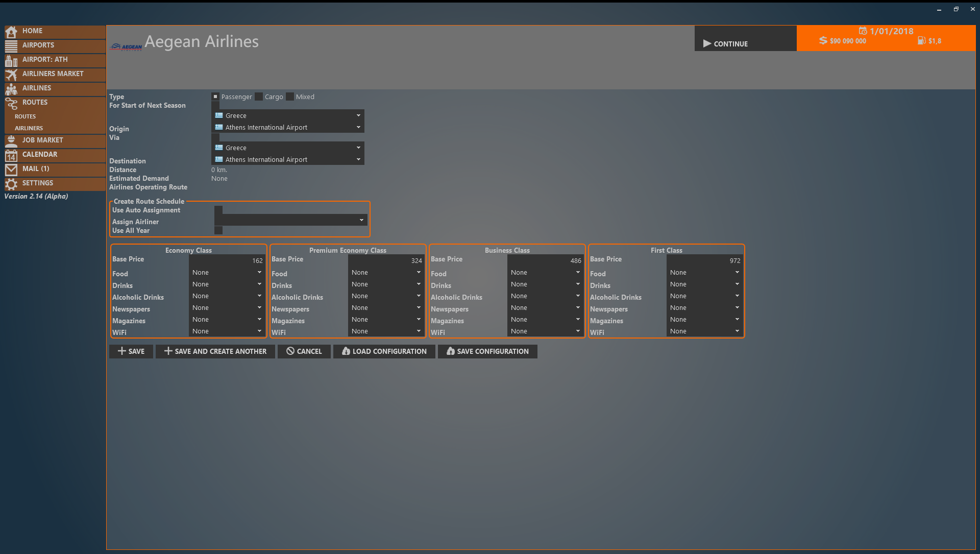980x554 pixels.
Task: Click the Airlines people icon
Action: 11,89
